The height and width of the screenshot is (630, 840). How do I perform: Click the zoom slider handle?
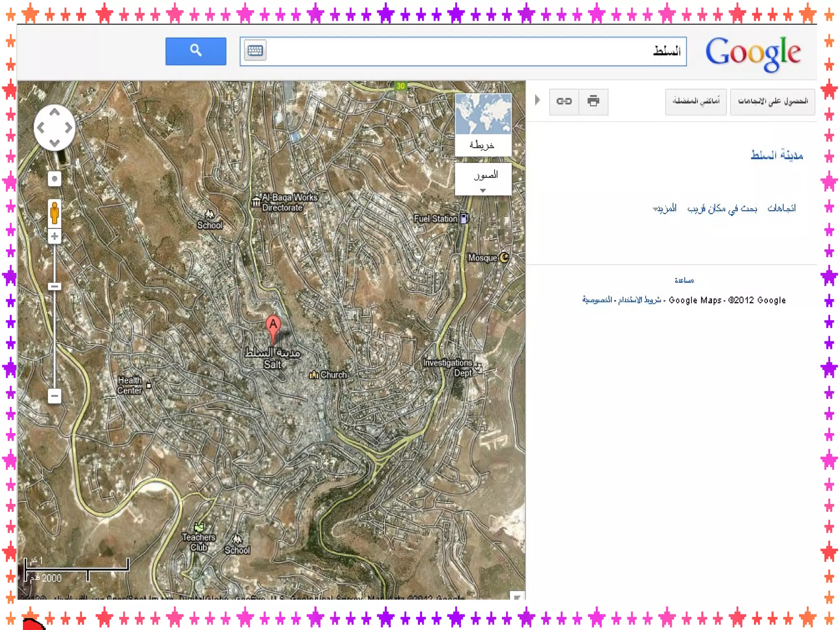tap(55, 286)
